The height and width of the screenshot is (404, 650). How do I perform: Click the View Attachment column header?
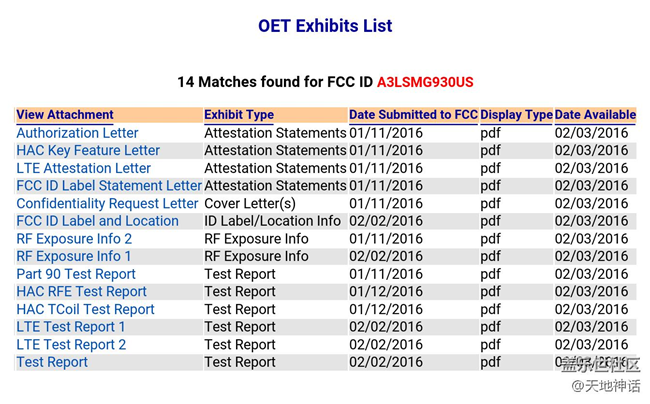[65, 115]
